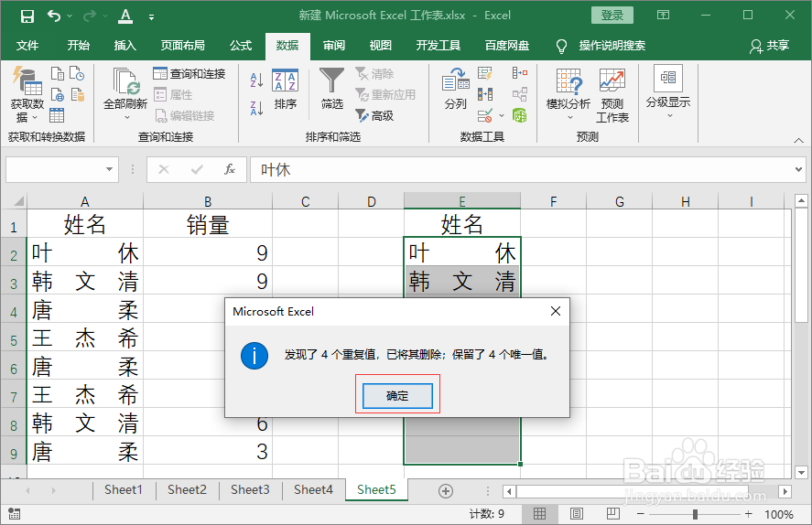Switch to Sheet1 tab
Screen dimensions: 812x525
124,489
